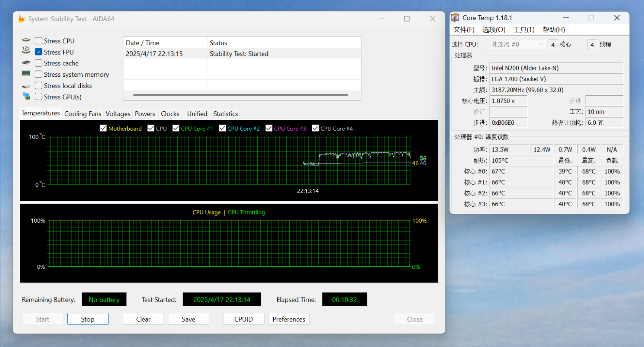The width and height of the screenshot is (644, 347).
Task: Click the Test Started timestamp field
Action: (222, 299)
